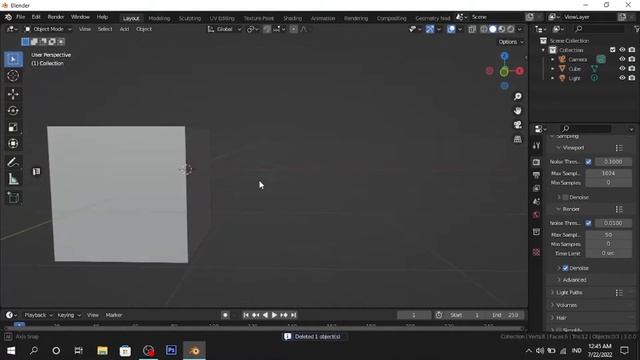Viewport: 640px width, 360px height.
Task: Switch to the Modeling workspace tab
Action: (x=159, y=18)
